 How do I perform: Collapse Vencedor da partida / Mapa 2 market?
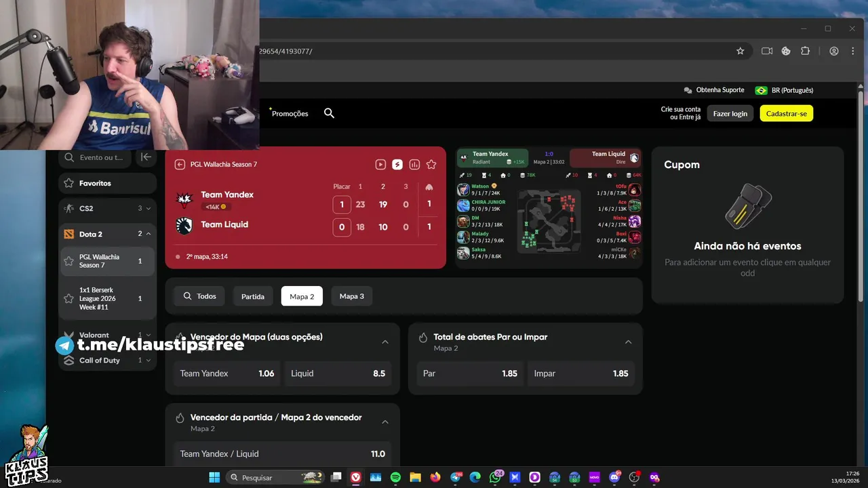click(x=385, y=422)
